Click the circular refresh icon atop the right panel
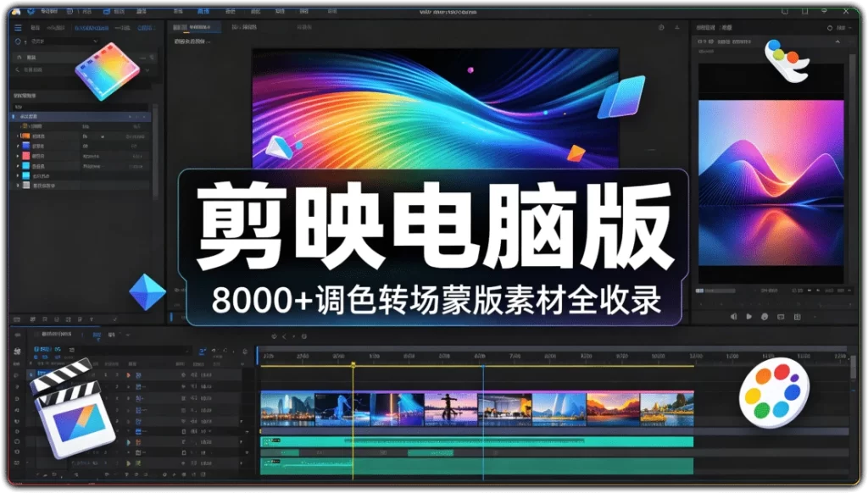Screen dimensions: 868x493 pyautogui.click(x=829, y=28)
